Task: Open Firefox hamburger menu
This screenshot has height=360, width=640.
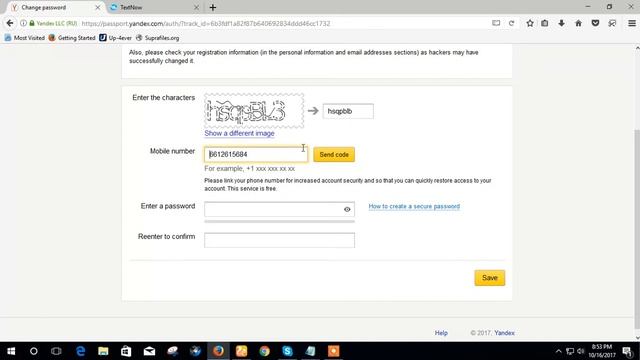Action: tap(631, 23)
